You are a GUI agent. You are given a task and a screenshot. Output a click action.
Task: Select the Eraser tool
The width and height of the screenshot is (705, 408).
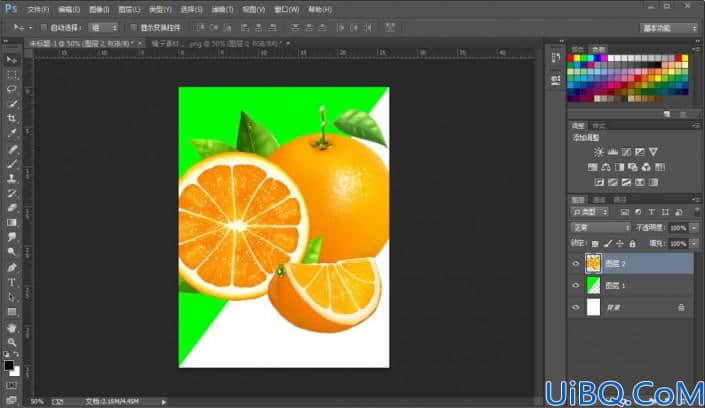point(12,208)
